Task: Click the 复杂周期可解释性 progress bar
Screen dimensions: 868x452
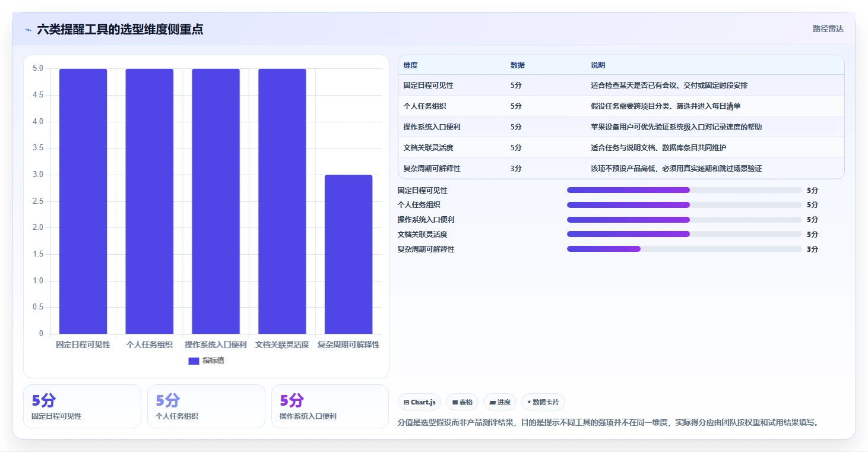Action: tap(685, 249)
